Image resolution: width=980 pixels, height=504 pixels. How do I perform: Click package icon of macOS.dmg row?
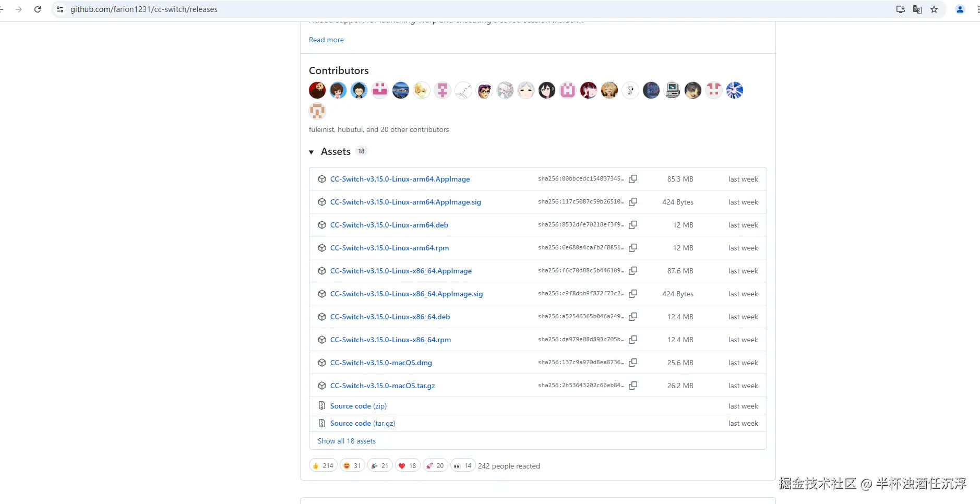pyautogui.click(x=322, y=363)
